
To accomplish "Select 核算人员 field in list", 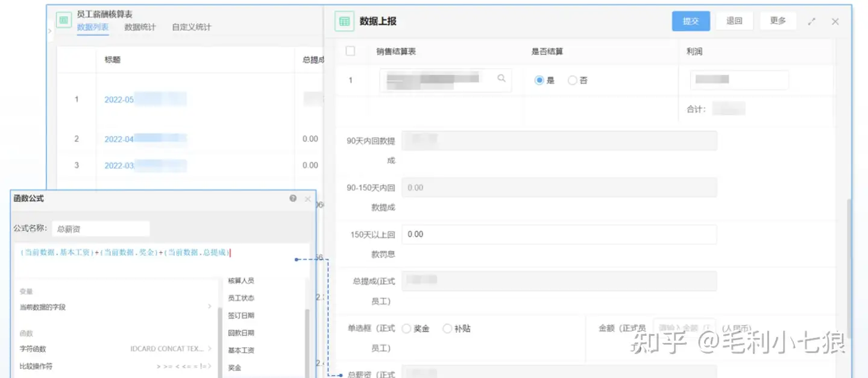I will pos(241,280).
